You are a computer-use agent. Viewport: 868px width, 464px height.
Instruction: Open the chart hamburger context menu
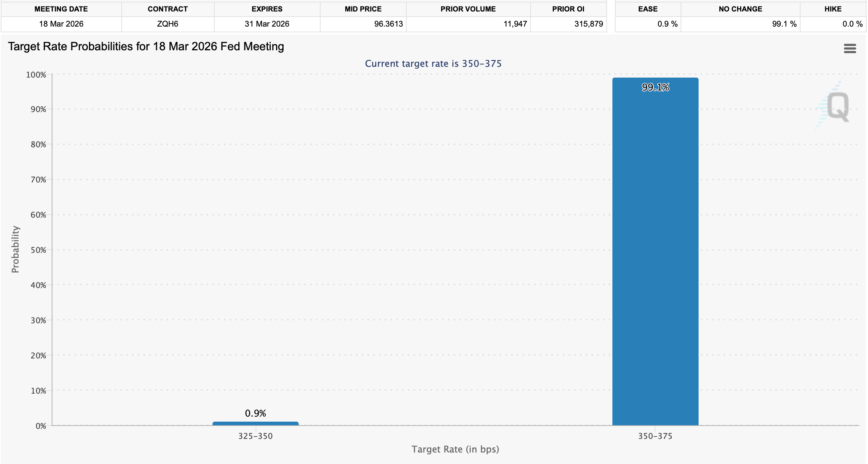tap(849, 48)
